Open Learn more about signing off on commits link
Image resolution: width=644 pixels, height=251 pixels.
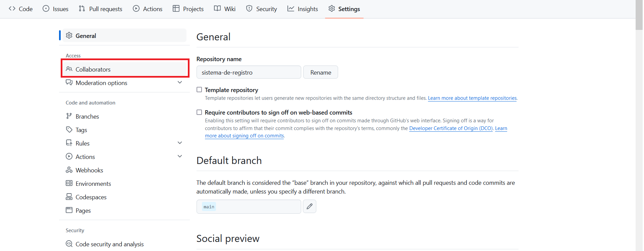pos(244,136)
